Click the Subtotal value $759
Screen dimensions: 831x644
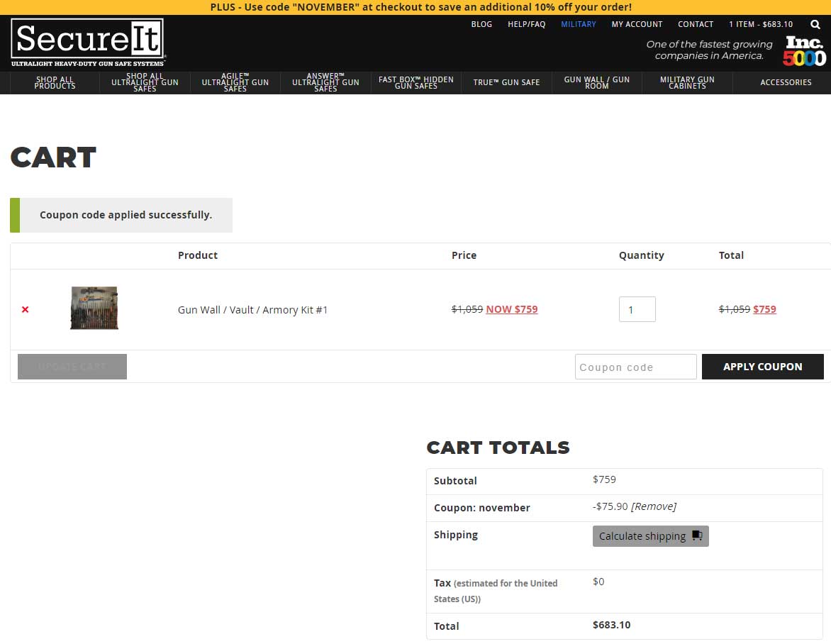coord(604,479)
